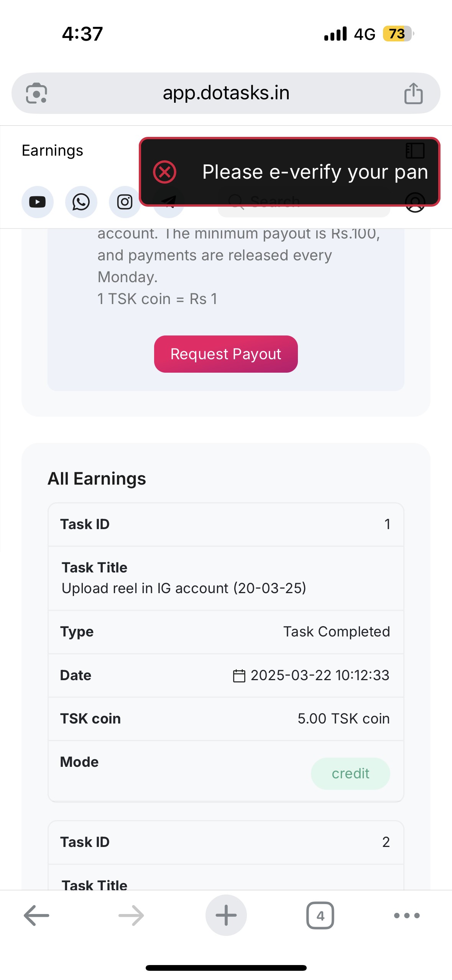Open a new tab with plus button
Screen dimensions: 452x980
226,915
